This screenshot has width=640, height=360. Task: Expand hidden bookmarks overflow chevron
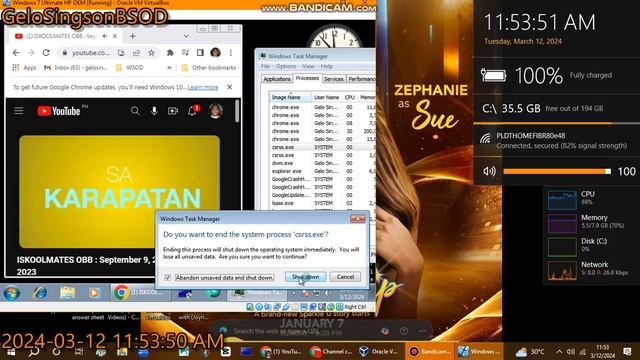[x=169, y=68]
